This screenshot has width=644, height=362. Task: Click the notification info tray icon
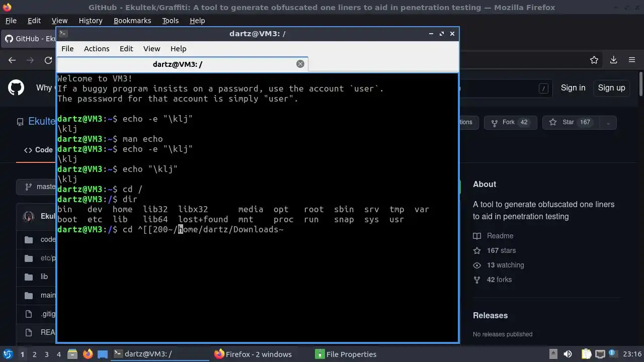[613, 354]
